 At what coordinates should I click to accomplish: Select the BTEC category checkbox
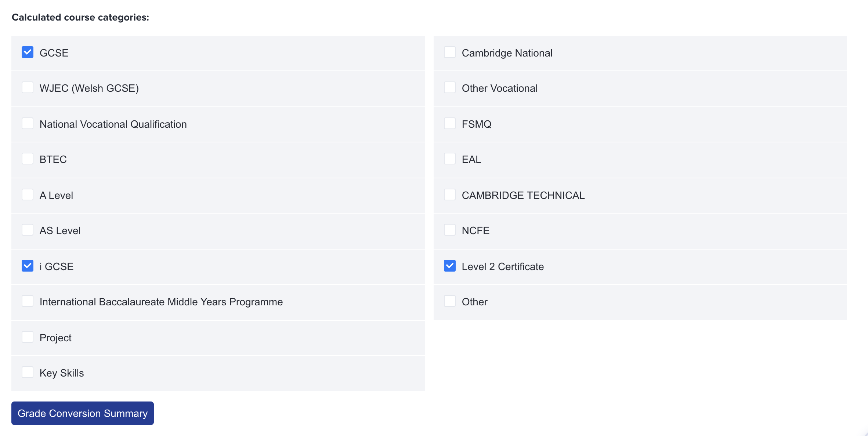click(28, 159)
